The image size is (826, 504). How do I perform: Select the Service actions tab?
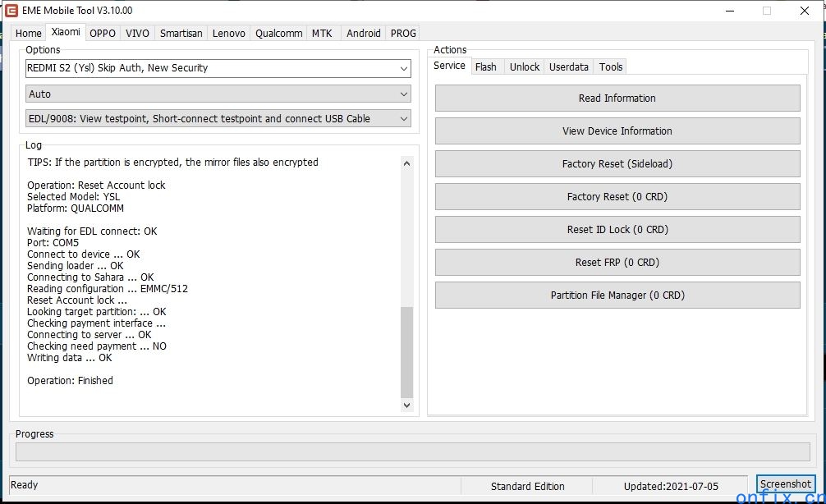449,66
